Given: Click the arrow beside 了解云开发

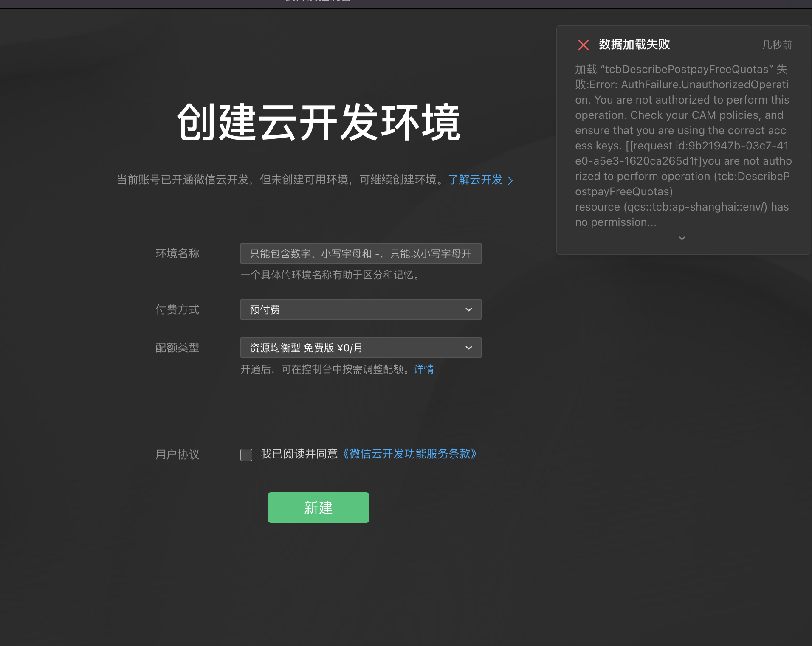Looking at the screenshot, I should tap(510, 181).
